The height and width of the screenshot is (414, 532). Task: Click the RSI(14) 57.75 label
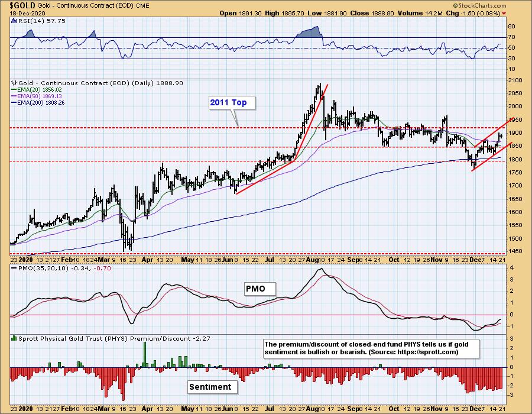pyautogui.click(x=41, y=21)
